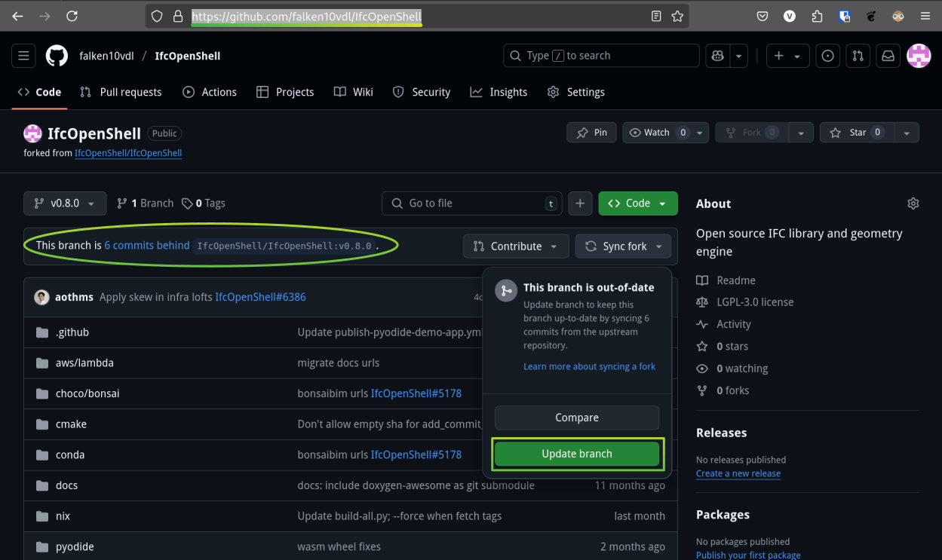Open the cmake folder
This screenshot has height=560, width=942.
(71, 424)
